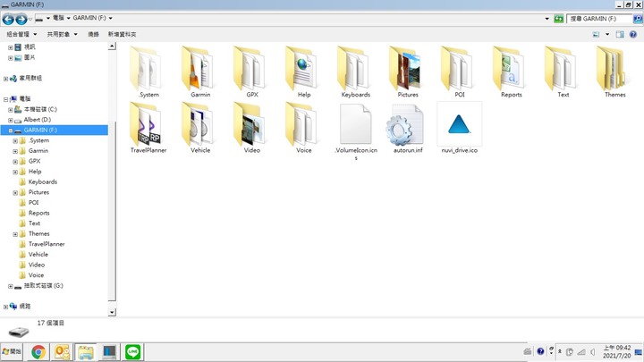Select the nuvi_drive.ico file

click(x=459, y=124)
